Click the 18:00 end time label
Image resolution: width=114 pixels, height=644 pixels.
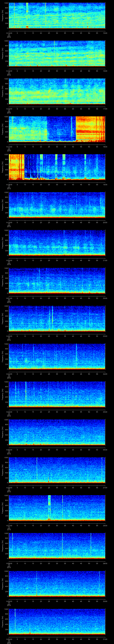pyautogui.click(x=105, y=147)
